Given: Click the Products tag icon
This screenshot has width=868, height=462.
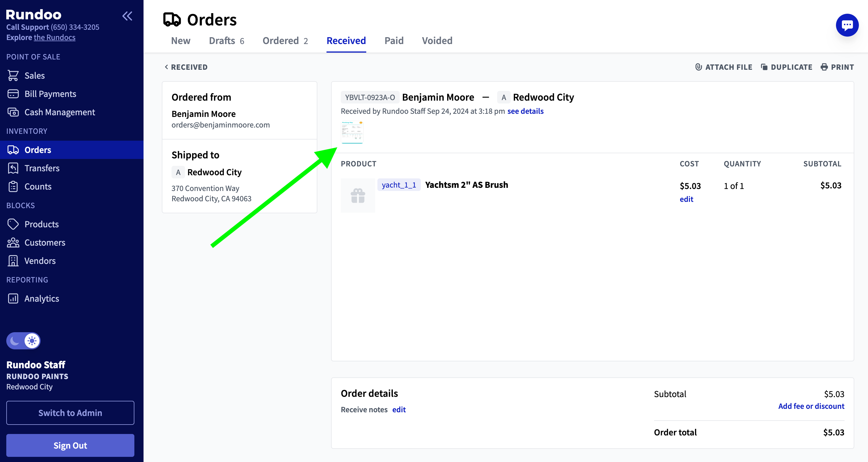Looking at the screenshot, I should pos(13,224).
